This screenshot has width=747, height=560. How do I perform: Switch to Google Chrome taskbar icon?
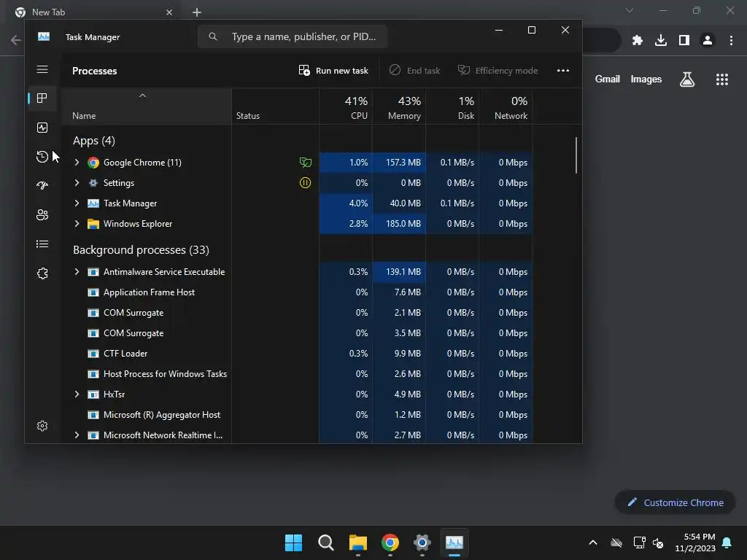tap(390, 542)
